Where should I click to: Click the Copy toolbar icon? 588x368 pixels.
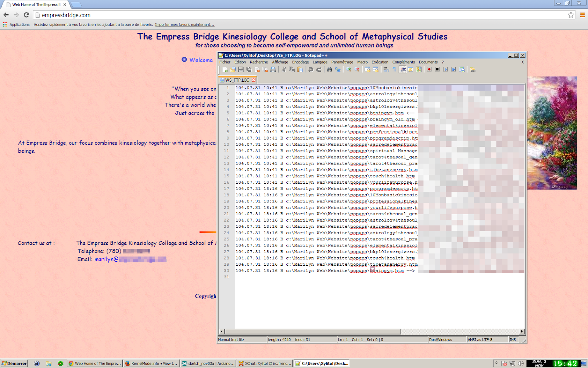292,70
